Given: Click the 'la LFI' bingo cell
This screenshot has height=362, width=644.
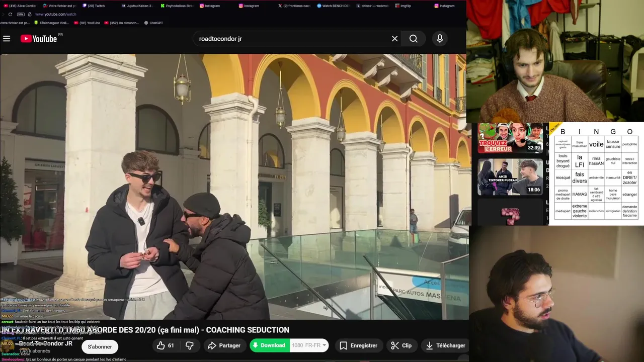Looking at the screenshot, I should [580, 161].
